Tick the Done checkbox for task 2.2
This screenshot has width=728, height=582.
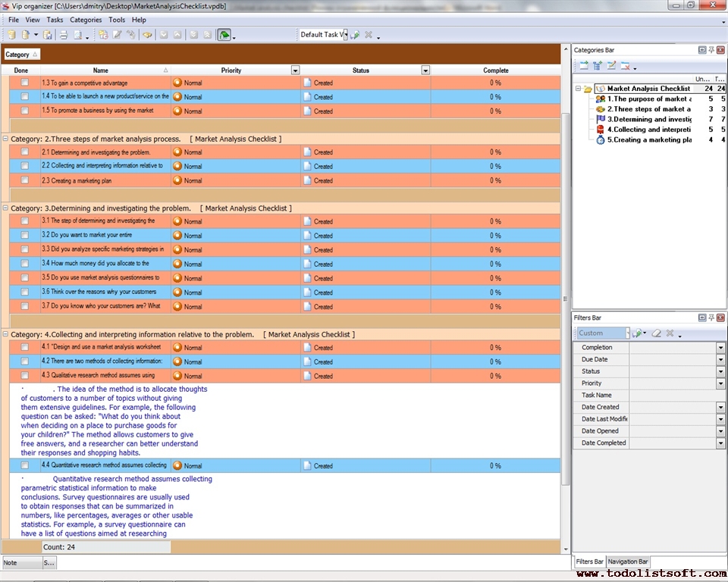point(24,166)
